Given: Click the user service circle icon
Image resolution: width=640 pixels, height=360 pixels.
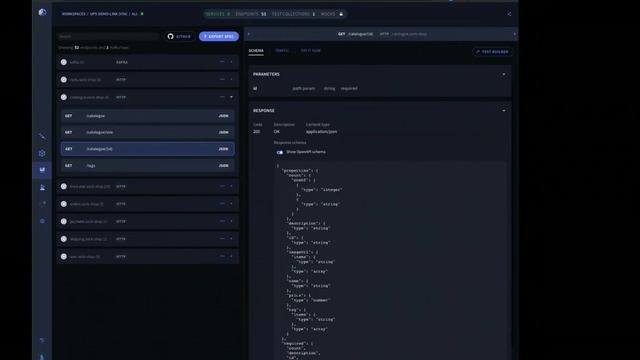Looking at the screenshot, I should (64, 257).
